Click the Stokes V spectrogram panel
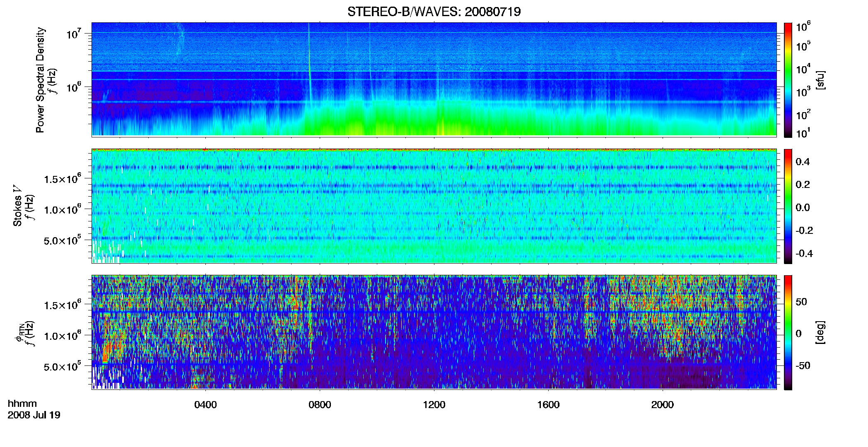868x447 pixels. [434, 206]
